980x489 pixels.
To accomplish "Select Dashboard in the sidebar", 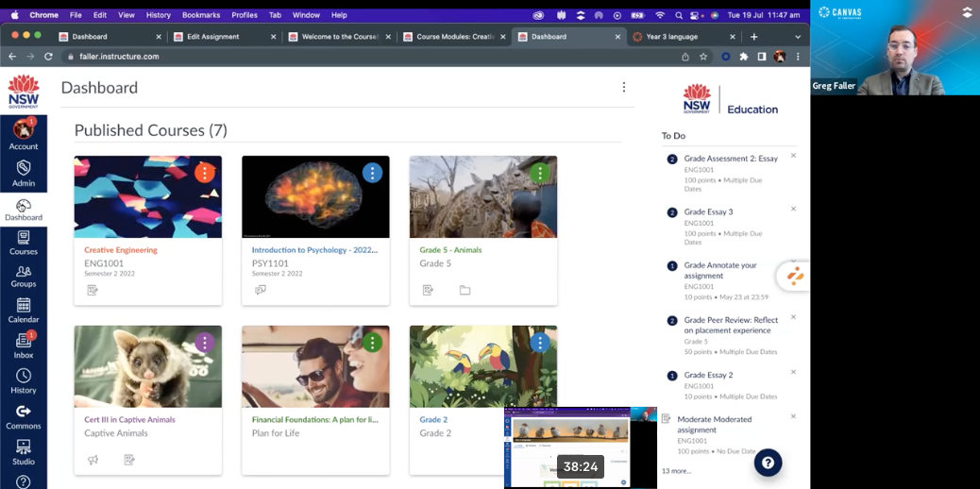I will [23, 210].
